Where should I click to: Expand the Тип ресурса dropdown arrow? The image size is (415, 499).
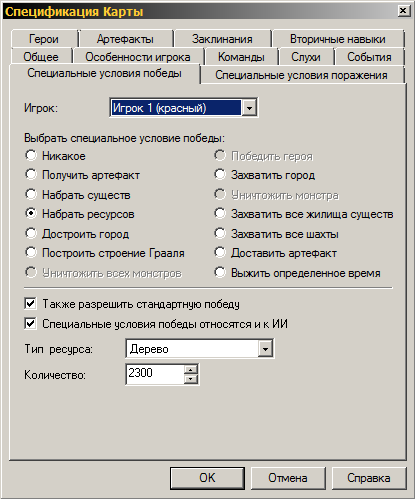point(265,349)
